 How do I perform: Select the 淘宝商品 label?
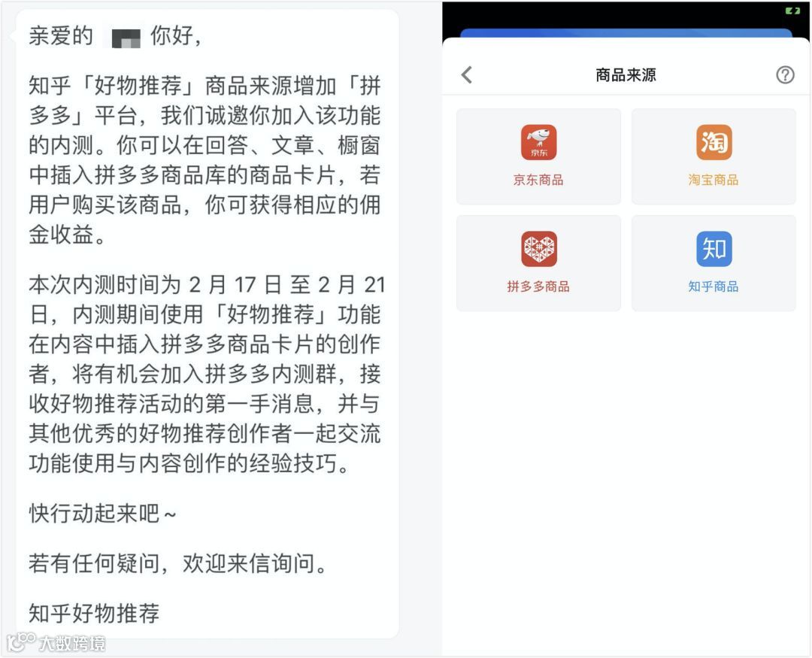tap(714, 180)
